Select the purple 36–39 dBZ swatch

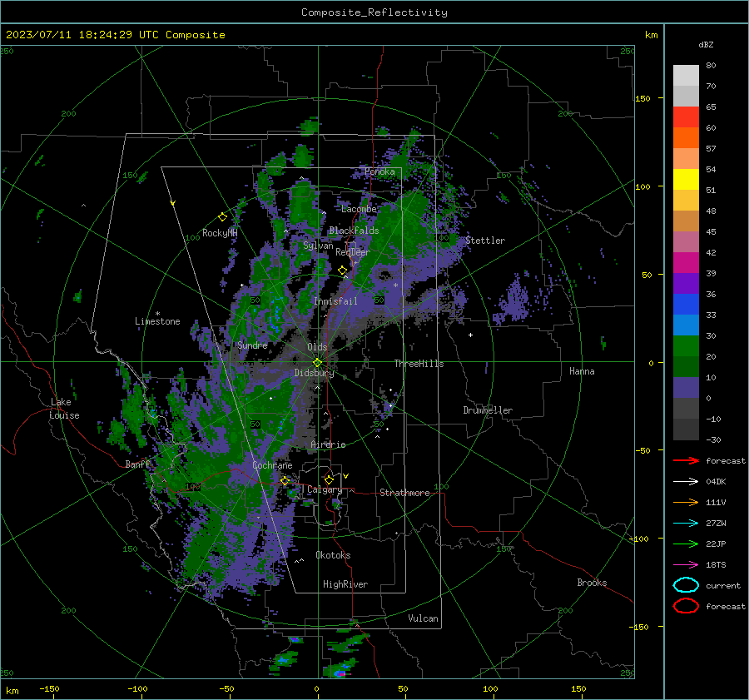click(x=686, y=283)
